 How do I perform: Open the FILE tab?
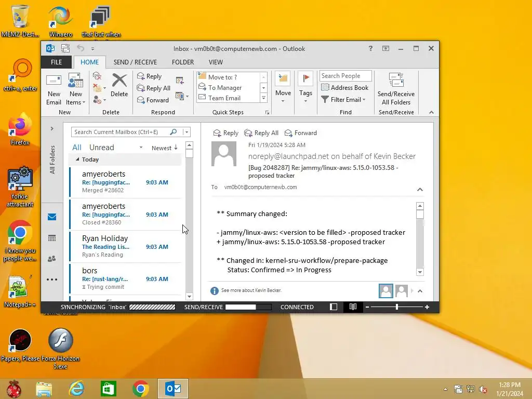click(x=56, y=62)
